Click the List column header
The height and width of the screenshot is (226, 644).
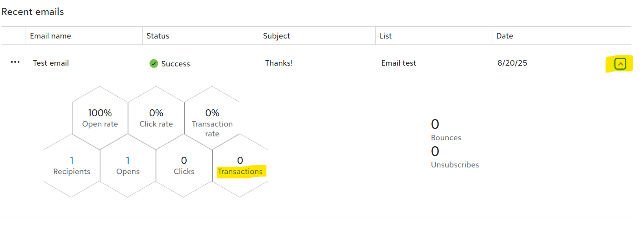386,36
